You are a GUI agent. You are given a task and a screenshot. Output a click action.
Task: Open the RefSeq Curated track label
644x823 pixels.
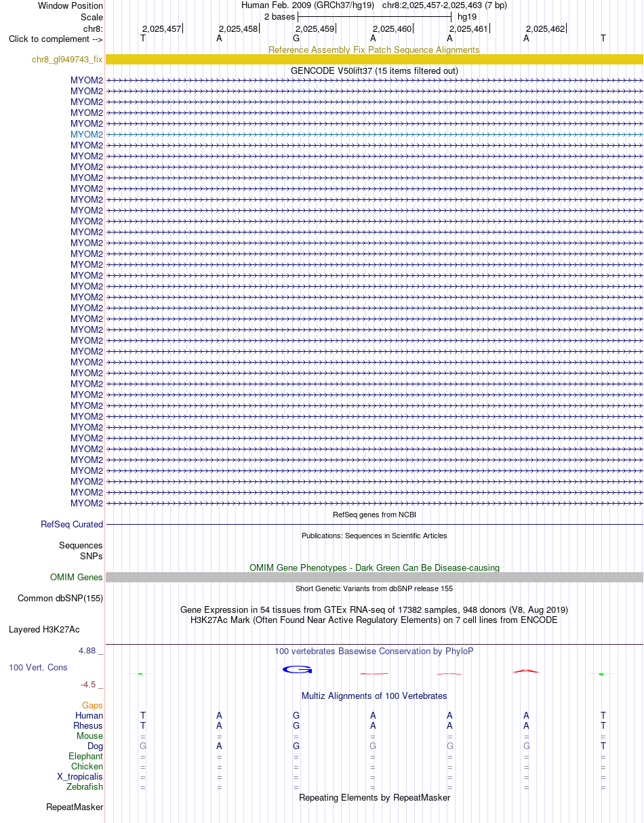72,524
